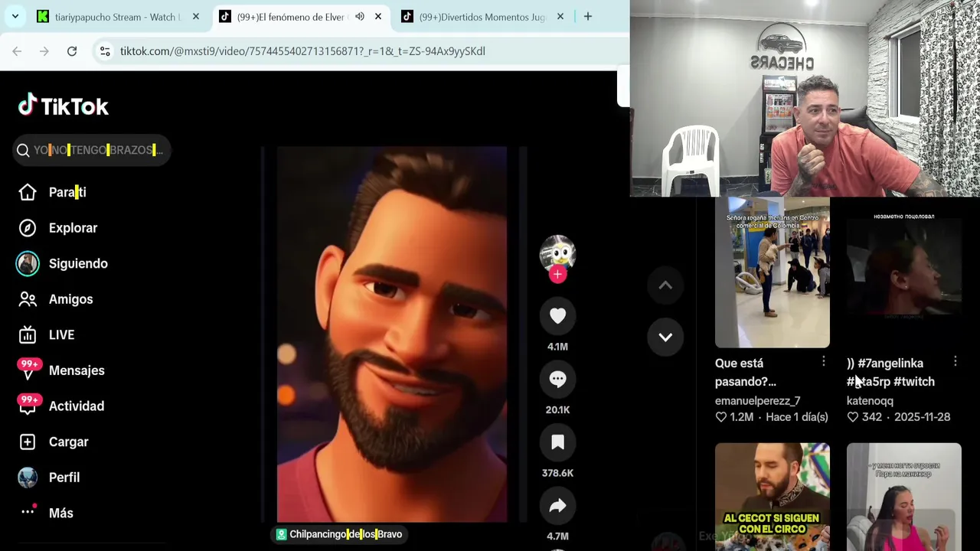Open the tab search dropdown arrow
980x551 pixels.
point(15,17)
